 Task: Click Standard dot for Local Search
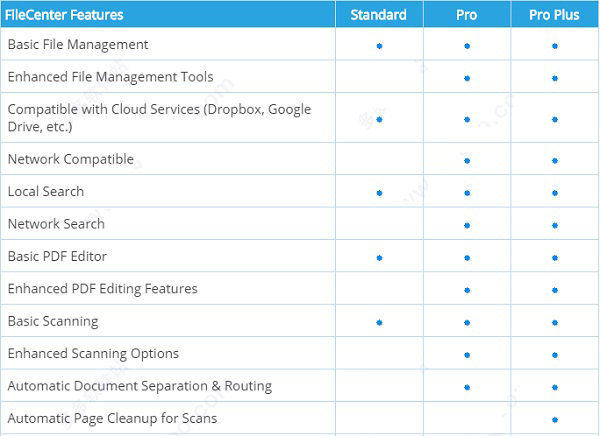[379, 193]
